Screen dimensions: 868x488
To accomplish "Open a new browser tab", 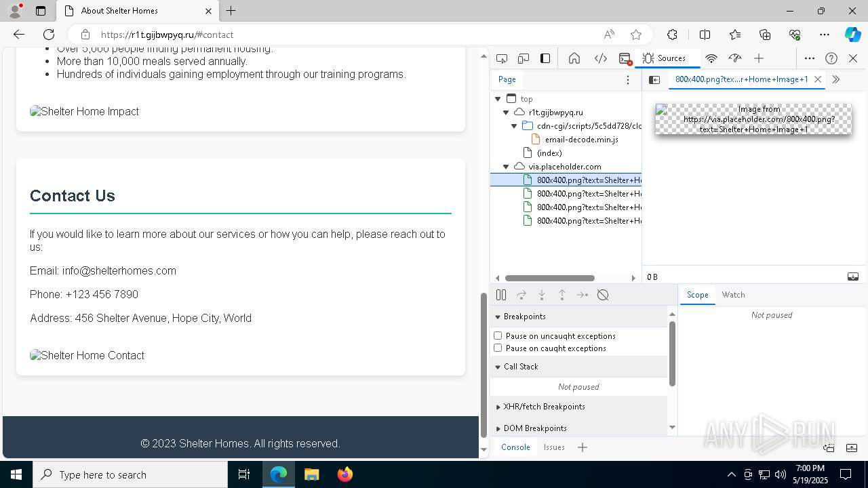I will tap(231, 11).
